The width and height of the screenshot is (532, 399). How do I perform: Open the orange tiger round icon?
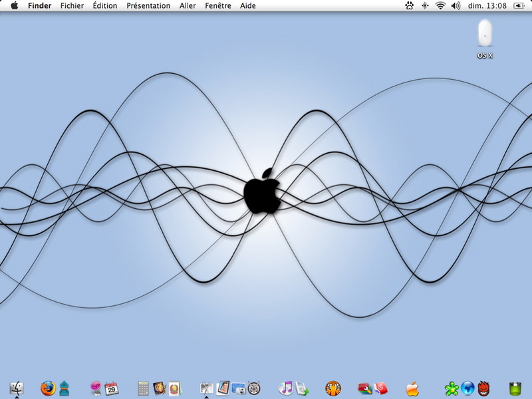(333, 388)
